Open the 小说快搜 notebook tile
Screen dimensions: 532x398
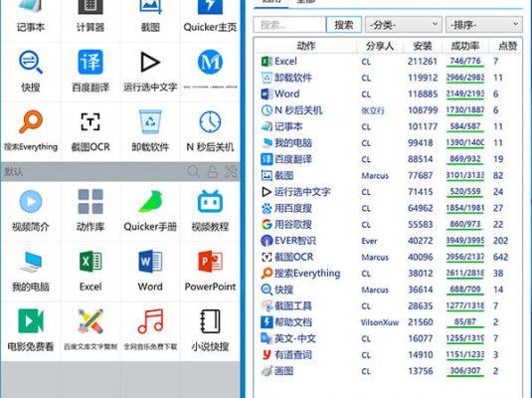click(x=210, y=330)
